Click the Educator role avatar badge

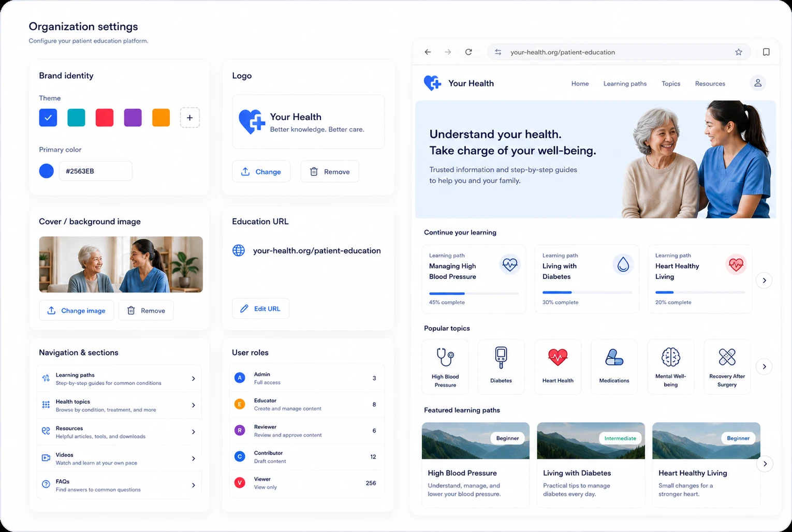point(240,404)
